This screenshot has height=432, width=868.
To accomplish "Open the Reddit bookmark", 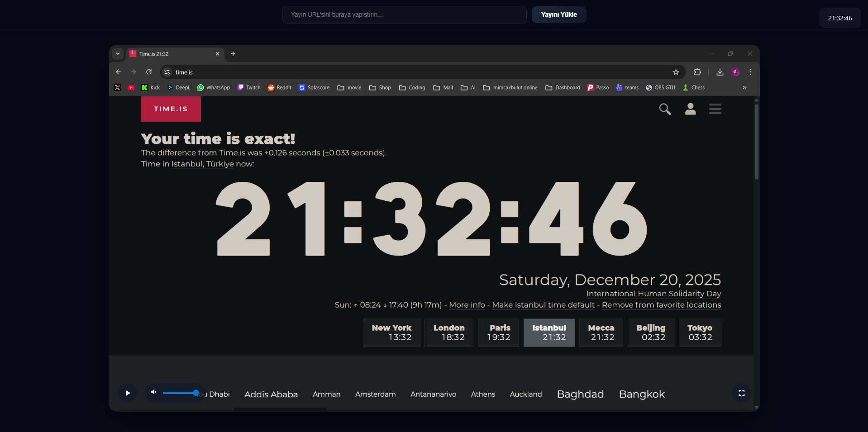I will 280,88.
